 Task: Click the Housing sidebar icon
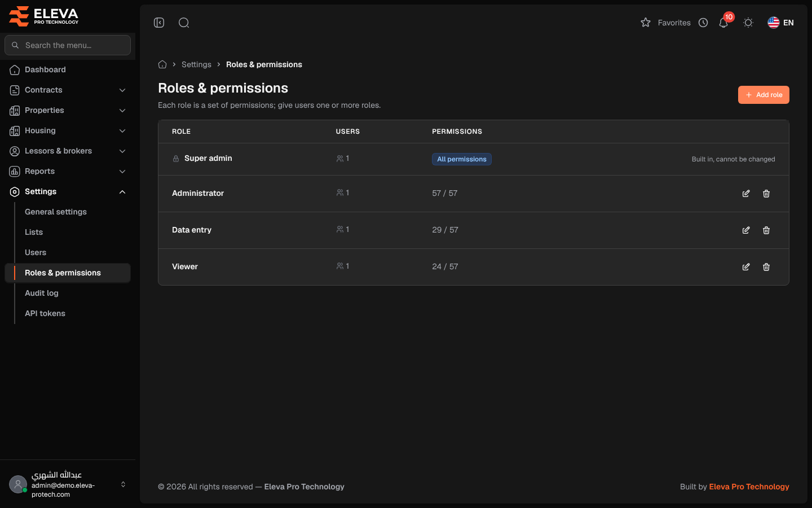[x=15, y=131]
